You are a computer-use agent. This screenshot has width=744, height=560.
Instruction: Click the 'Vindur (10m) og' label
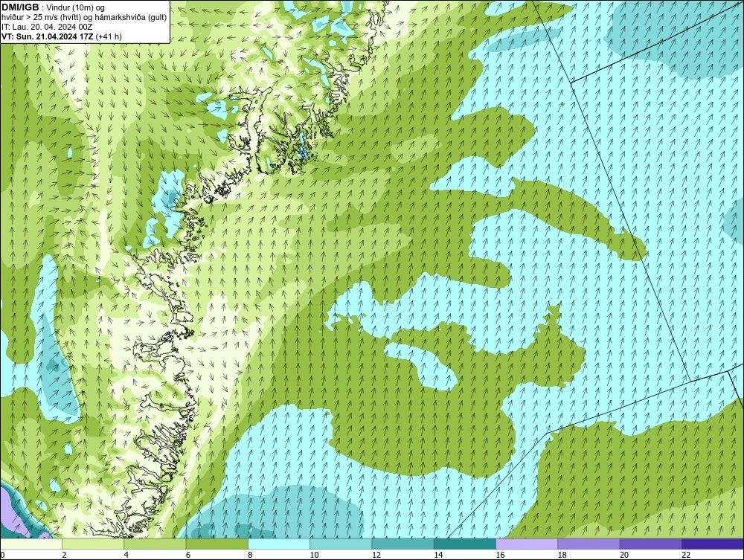[x=77, y=7]
